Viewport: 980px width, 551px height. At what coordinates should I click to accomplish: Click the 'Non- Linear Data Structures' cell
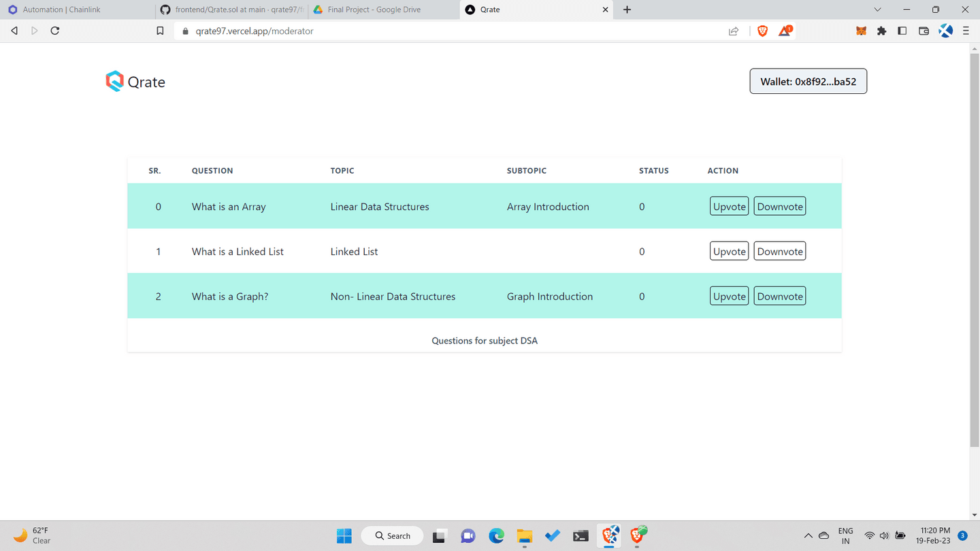pyautogui.click(x=393, y=297)
